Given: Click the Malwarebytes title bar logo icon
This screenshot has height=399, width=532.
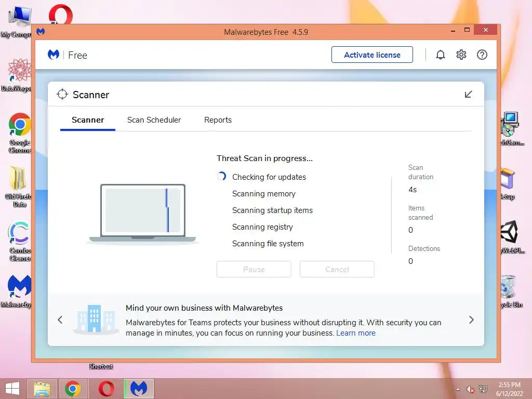Looking at the screenshot, I should click(x=41, y=32).
